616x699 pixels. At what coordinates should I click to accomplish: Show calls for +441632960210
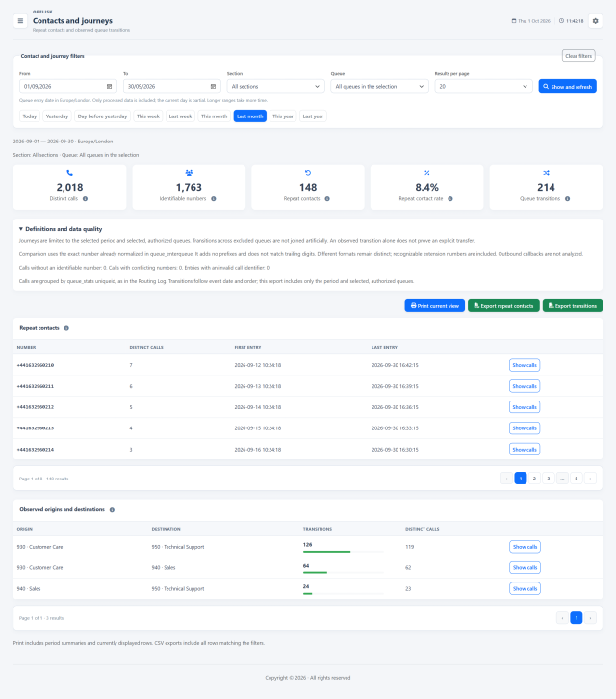pos(525,365)
